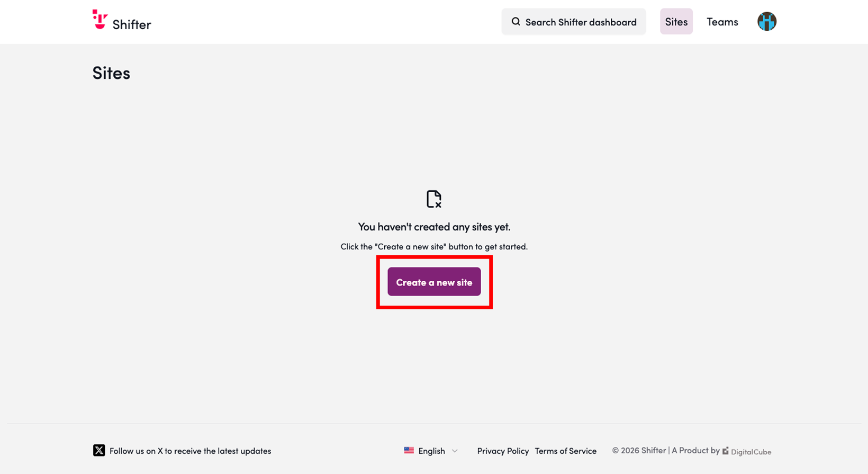
Task: Click "You haven't created any sites yet." text
Action: click(434, 227)
